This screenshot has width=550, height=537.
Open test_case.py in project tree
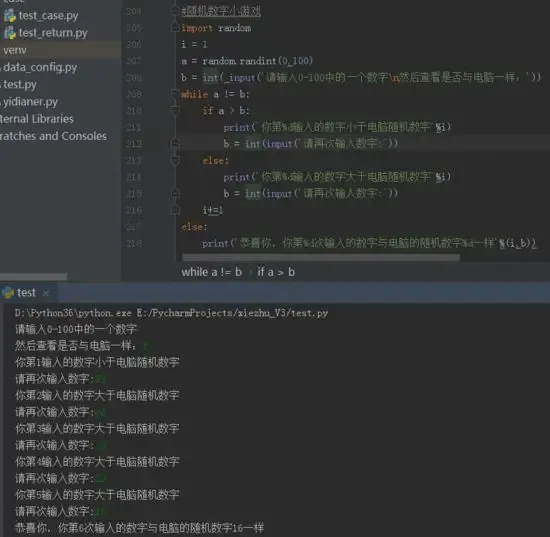click(x=48, y=16)
